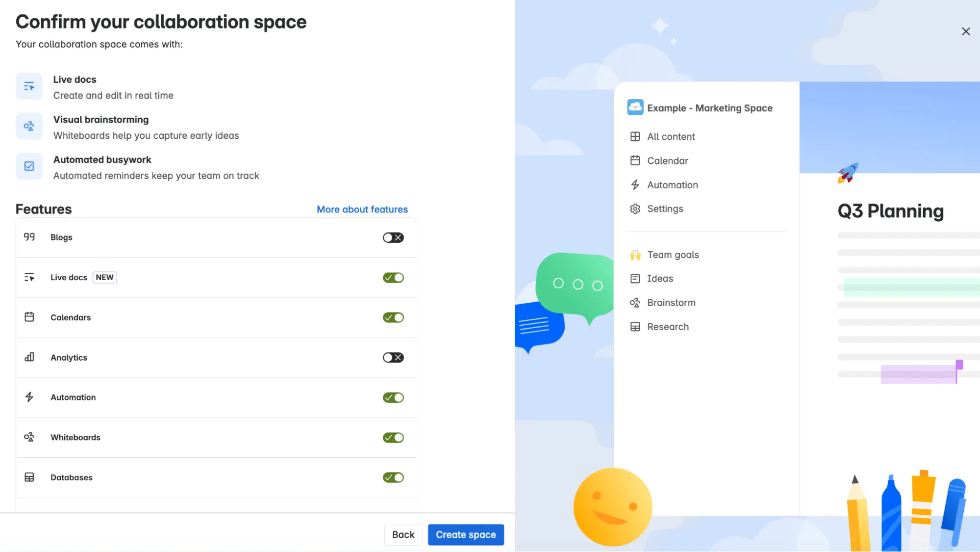Screen dimensions: 980x552
Task: Click the Analytics bar chart icon
Action: point(29,357)
